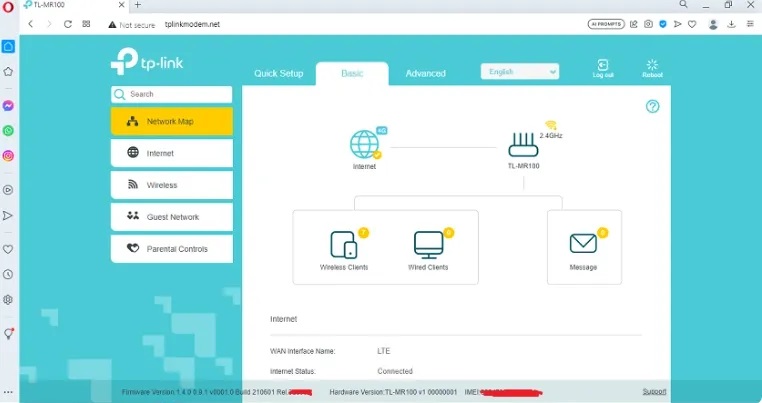Expand the English language dropdown
Viewport: 762px width, 403px height.
click(520, 71)
